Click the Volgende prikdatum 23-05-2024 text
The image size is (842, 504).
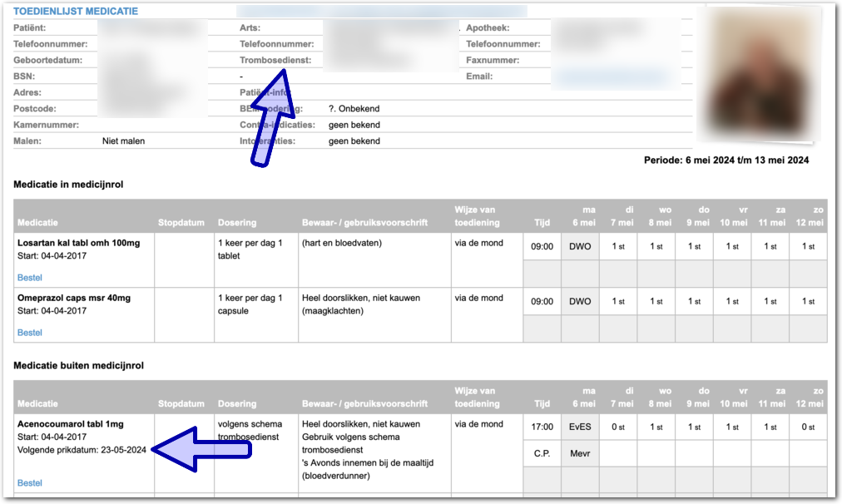(x=82, y=451)
